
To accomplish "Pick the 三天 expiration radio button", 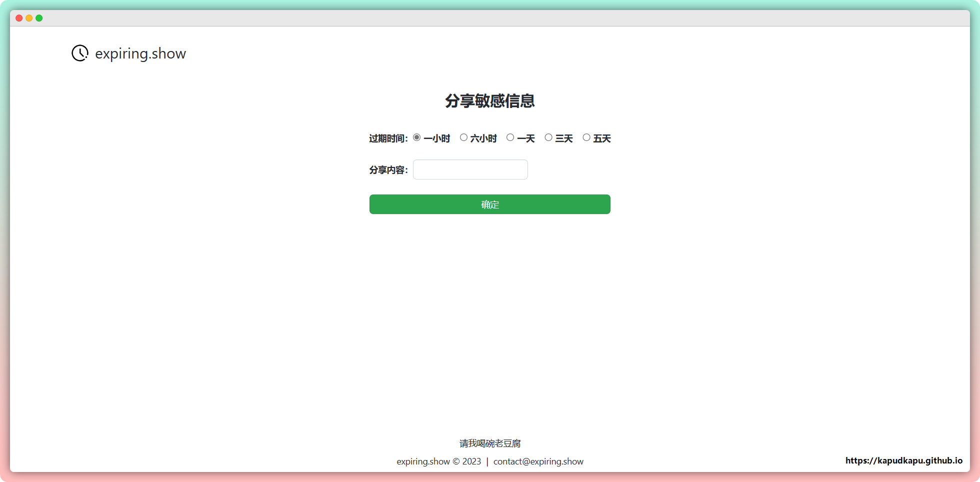I will click(x=548, y=137).
